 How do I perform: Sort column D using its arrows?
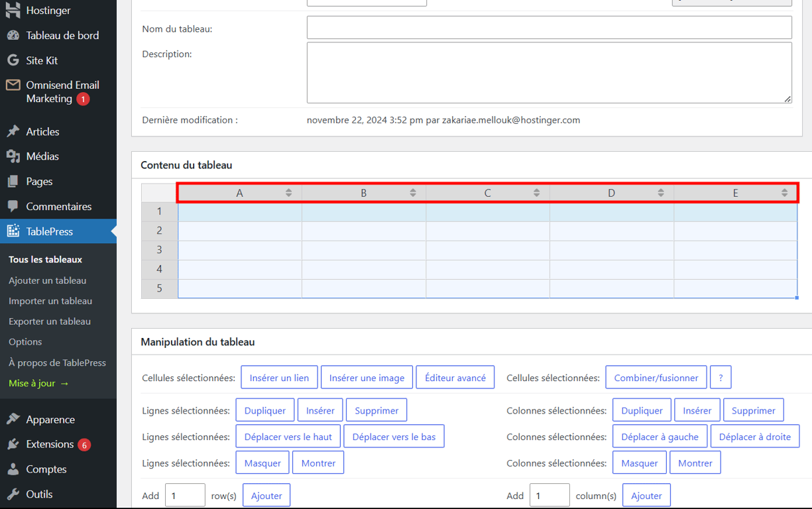coord(660,193)
